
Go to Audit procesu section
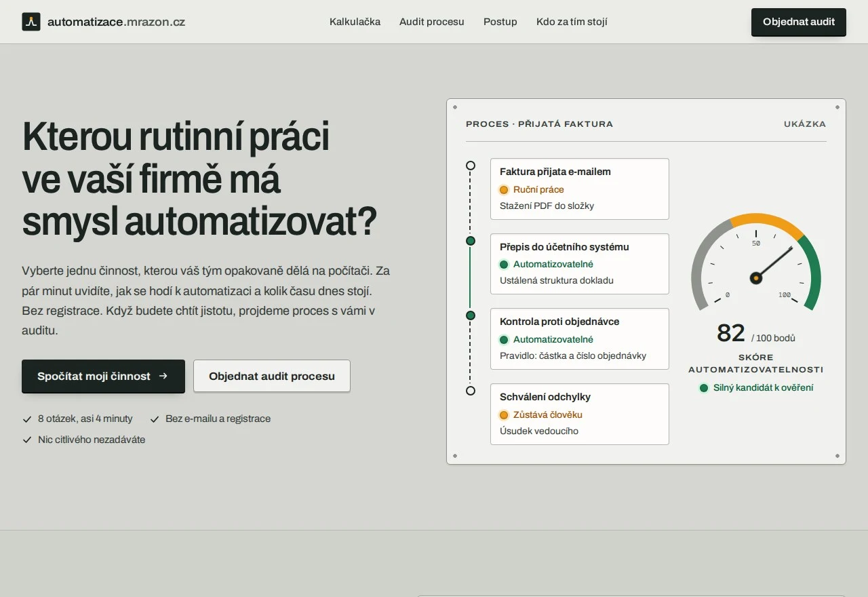point(432,22)
